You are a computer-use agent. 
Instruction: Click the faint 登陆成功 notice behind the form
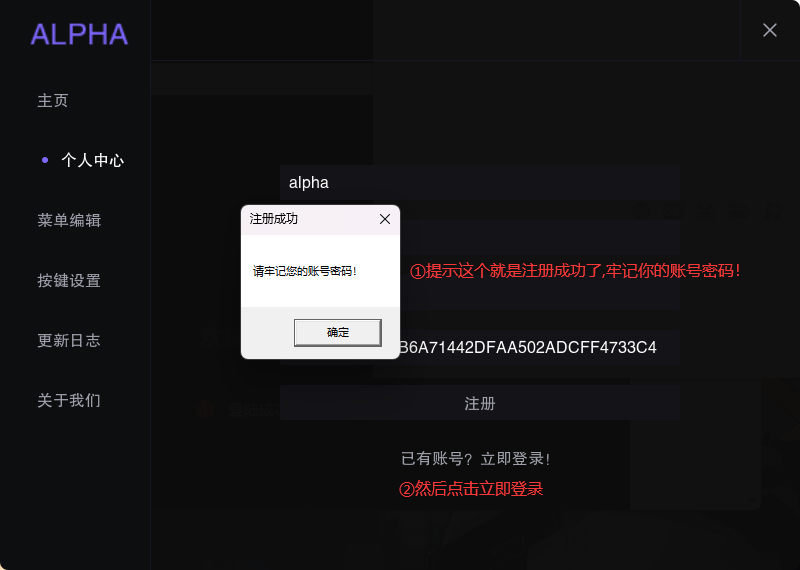tap(254, 409)
